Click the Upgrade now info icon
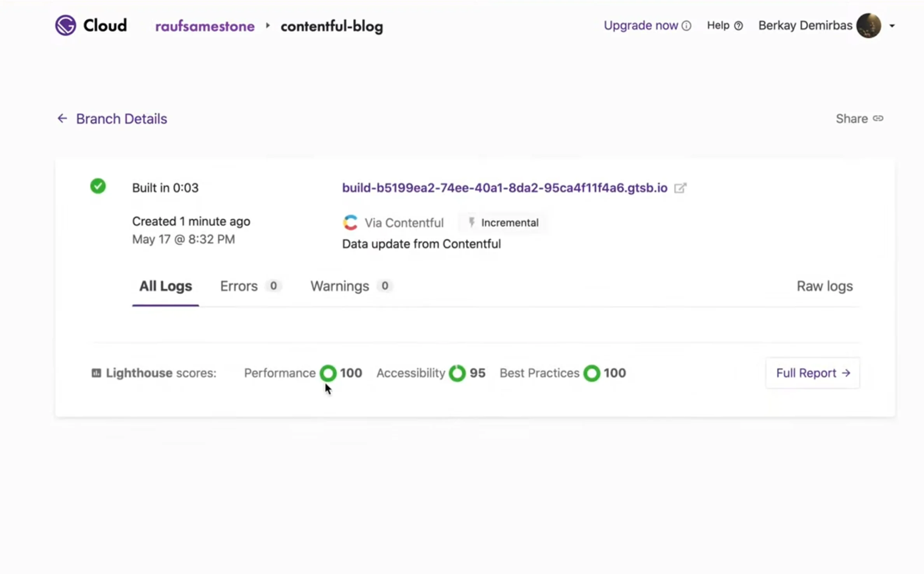Image resolution: width=924 pixels, height=574 pixels. 687,26
